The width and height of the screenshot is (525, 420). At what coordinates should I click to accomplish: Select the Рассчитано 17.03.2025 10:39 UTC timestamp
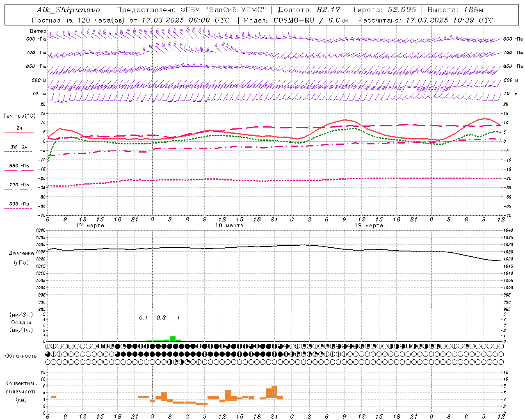[x=426, y=20]
